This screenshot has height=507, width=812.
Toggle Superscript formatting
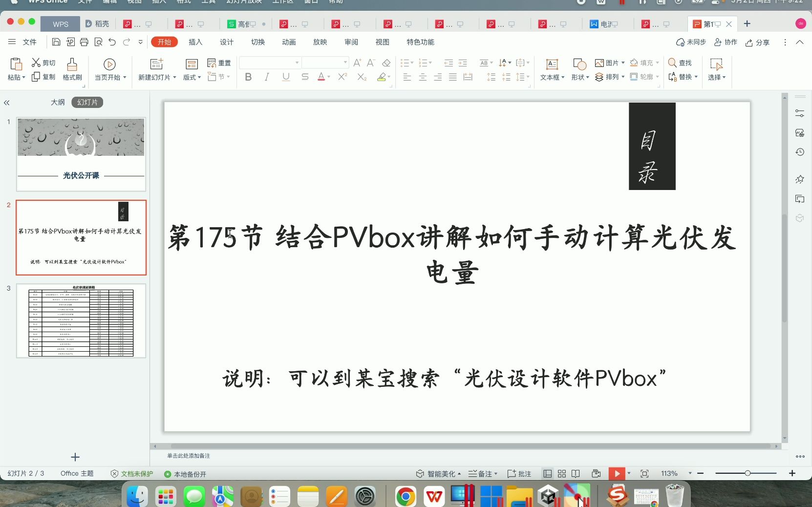342,77
